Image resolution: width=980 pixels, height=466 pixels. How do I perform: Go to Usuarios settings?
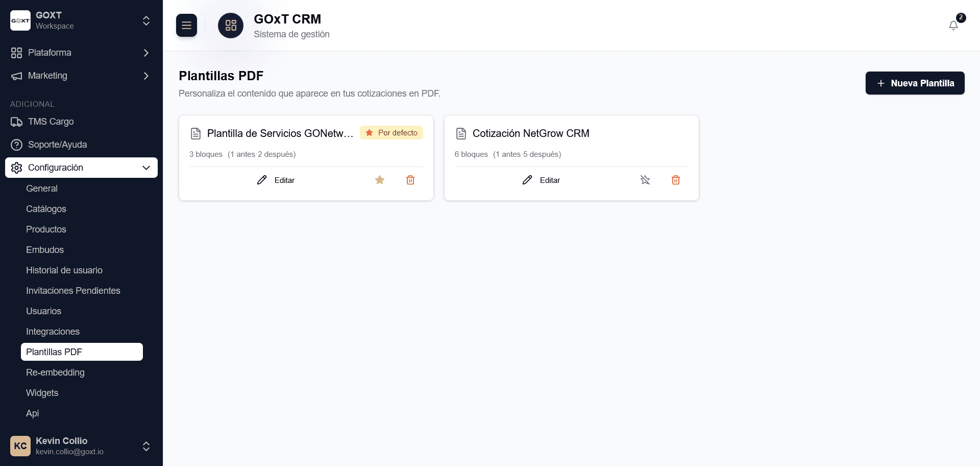pos(82,311)
